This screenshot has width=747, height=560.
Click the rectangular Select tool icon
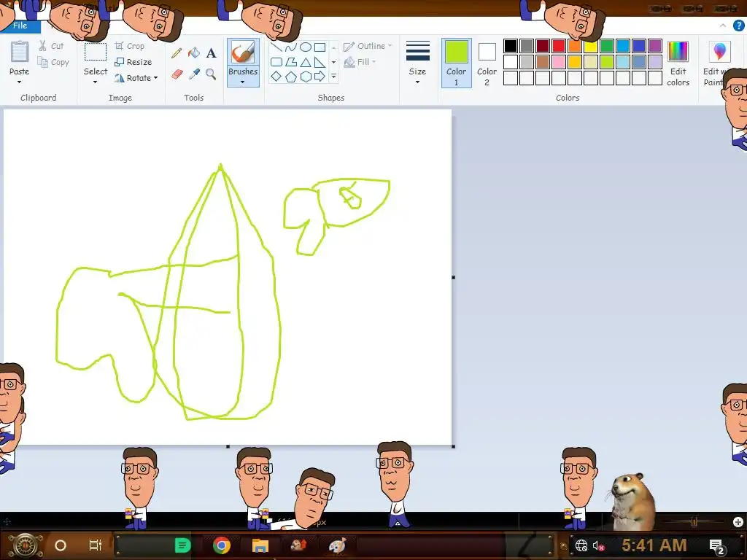[96, 52]
